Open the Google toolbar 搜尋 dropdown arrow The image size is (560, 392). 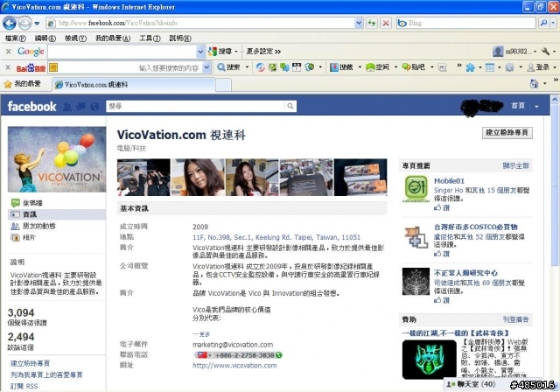point(236,52)
